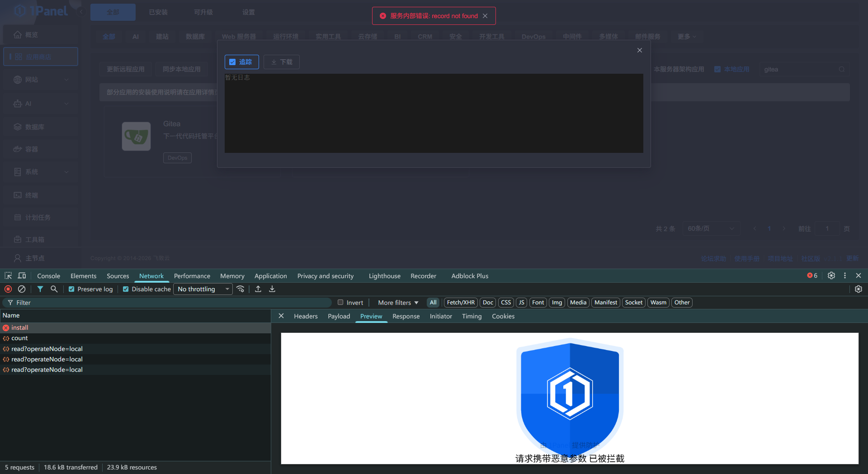Viewport: 868px width, 474px height.
Task: Click the export HAR download icon
Action: point(272,289)
